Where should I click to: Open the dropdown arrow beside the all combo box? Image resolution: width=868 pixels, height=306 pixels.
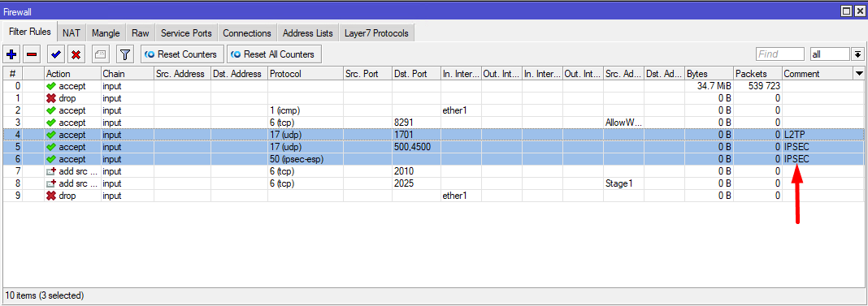click(x=858, y=54)
